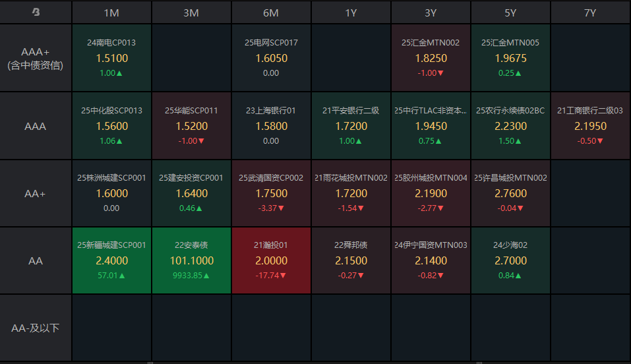Open the bright green 22安泰债 cell

click(x=191, y=260)
